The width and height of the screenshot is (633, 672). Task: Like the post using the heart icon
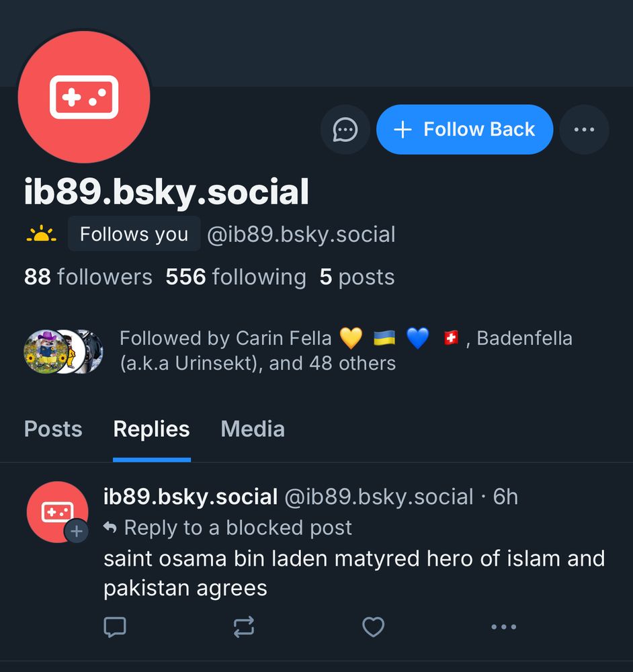coord(374,626)
